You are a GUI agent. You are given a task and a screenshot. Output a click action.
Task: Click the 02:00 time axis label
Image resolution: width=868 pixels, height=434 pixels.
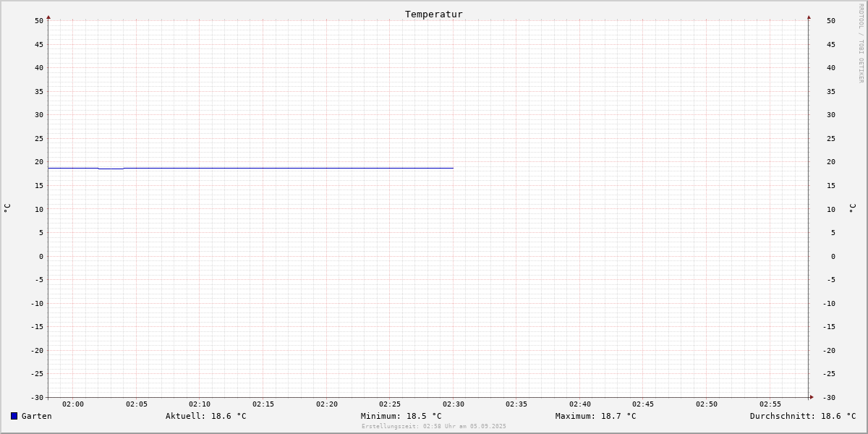pyautogui.click(x=73, y=404)
